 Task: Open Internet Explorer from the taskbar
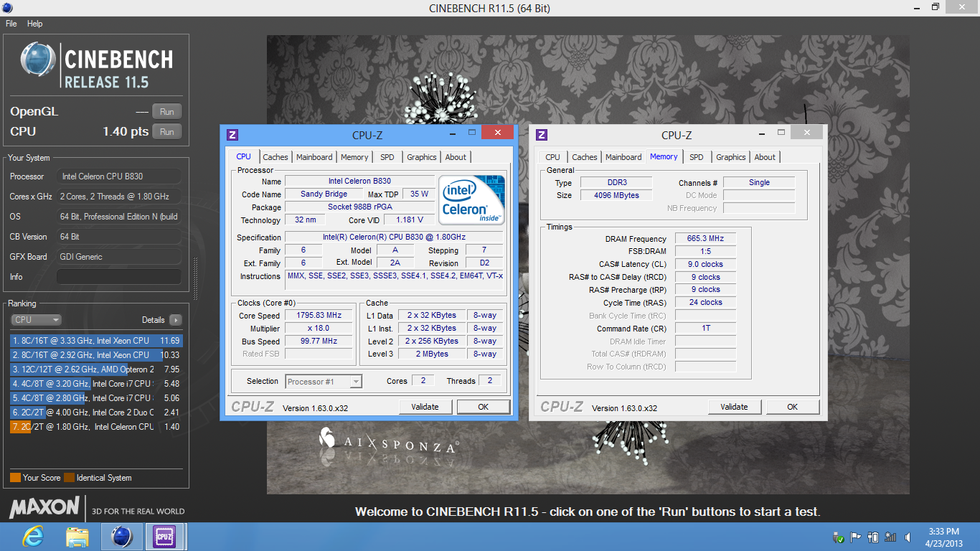click(x=32, y=537)
